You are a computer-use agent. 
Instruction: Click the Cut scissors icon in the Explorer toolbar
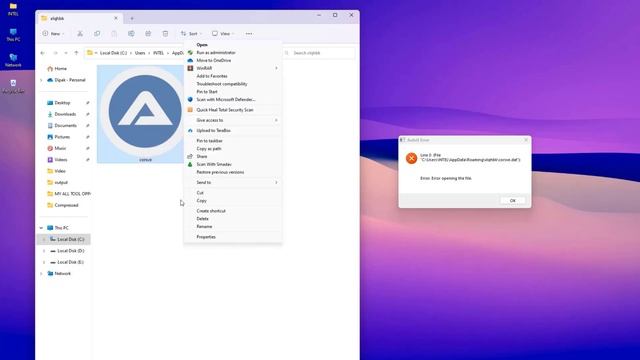click(x=80, y=33)
